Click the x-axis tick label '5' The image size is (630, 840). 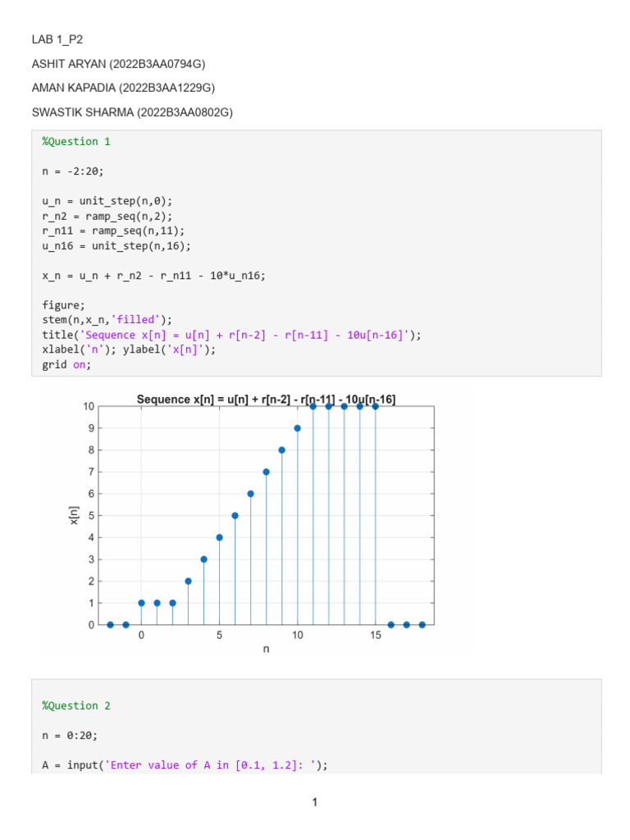tap(219, 636)
